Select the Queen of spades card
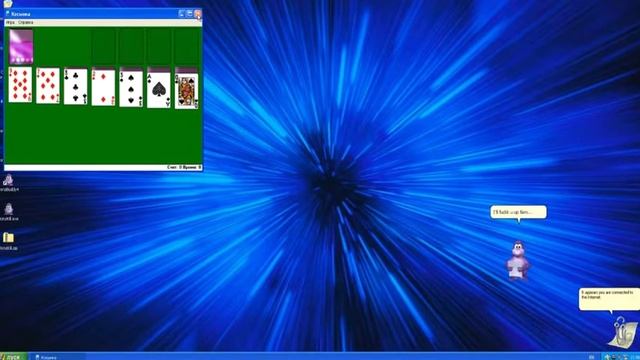The image size is (640, 360). pyautogui.click(x=187, y=91)
